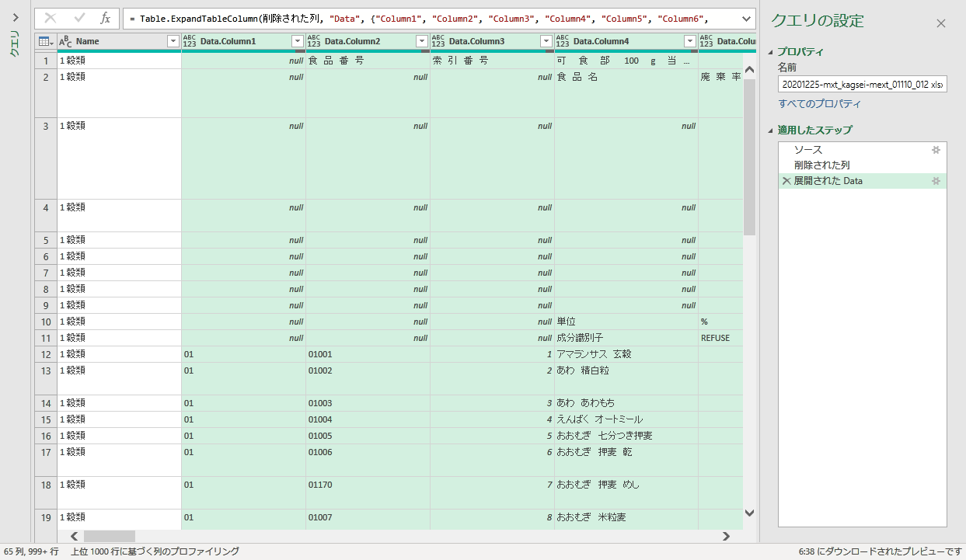The height and width of the screenshot is (560, 966).
Task: Open the table menu icon in the grid corner
Action: [x=47, y=41]
